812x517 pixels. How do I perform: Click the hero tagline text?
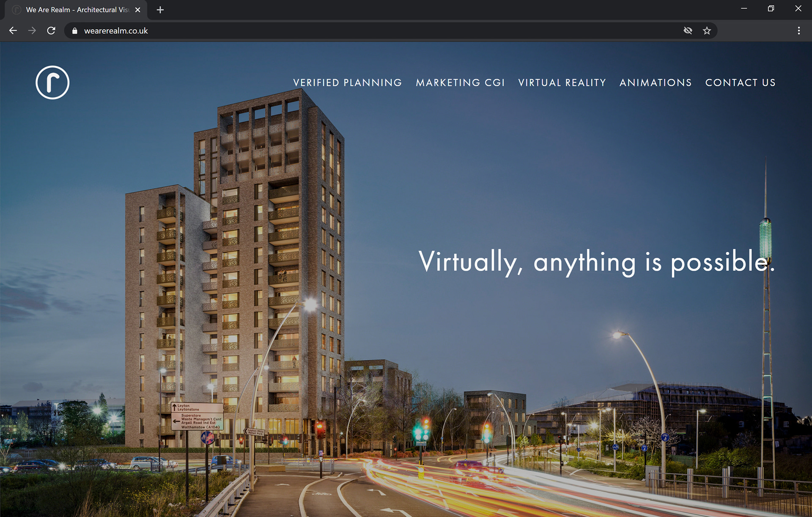click(x=596, y=261)
